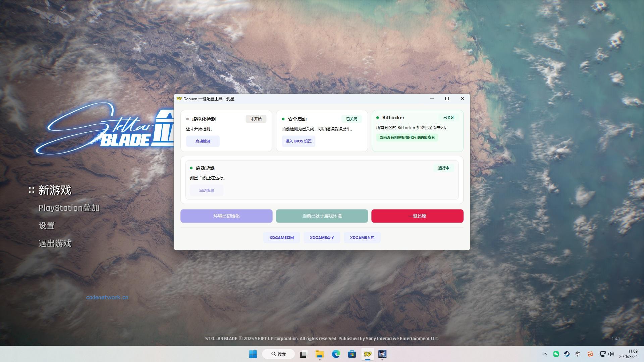
Task: Select 新游戏 in the game menu
Action: 55,190
